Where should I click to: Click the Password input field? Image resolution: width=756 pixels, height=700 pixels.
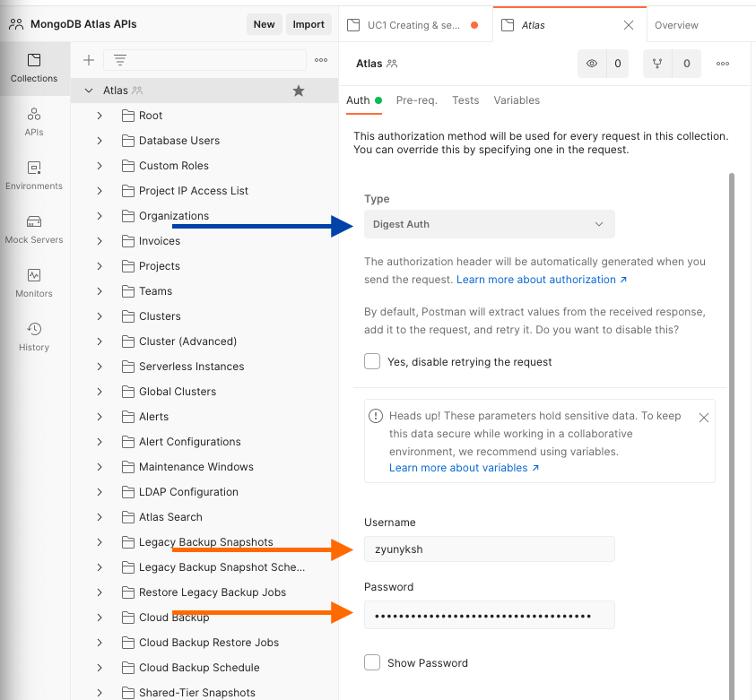(490, 615)
